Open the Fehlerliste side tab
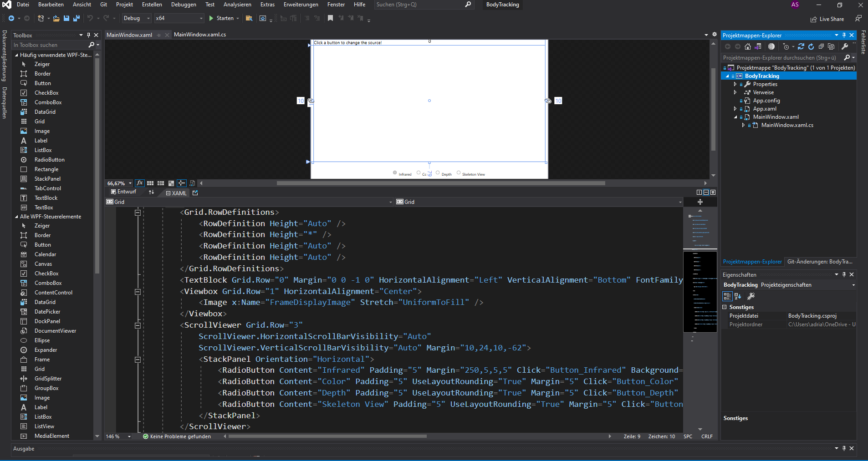This screenshot has width=868, height=461. pyautogui.click(x=863, y=42)
